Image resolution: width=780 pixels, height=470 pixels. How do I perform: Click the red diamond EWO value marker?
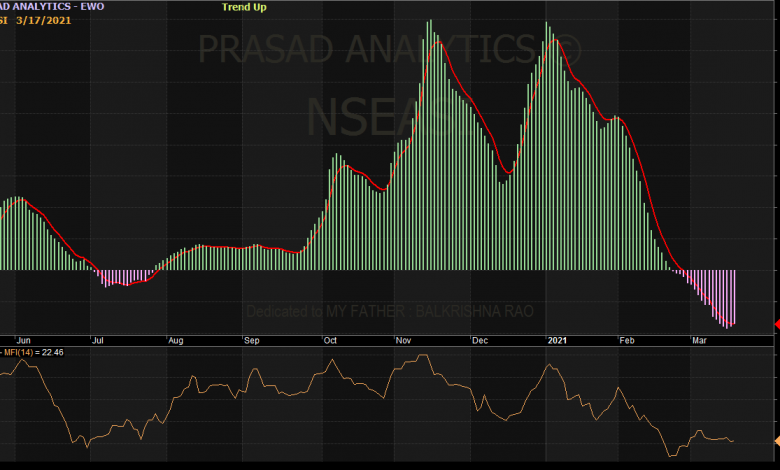pos(776,323)
